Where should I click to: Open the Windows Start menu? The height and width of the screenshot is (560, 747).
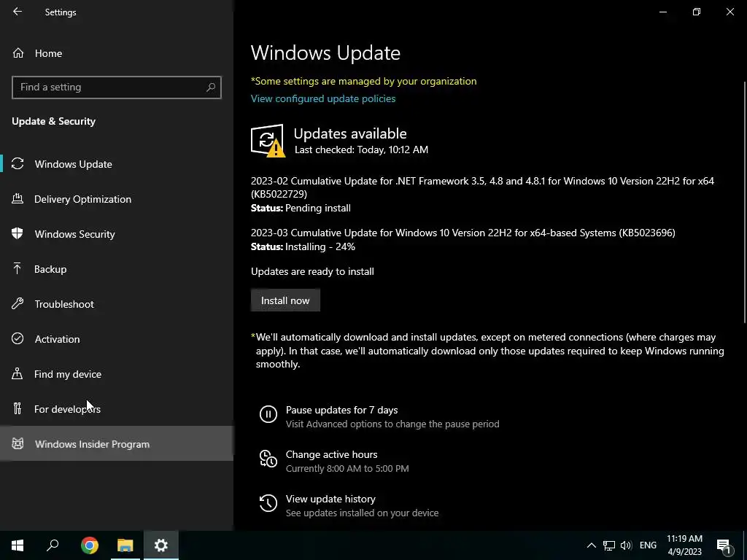(x=18, y=545)
